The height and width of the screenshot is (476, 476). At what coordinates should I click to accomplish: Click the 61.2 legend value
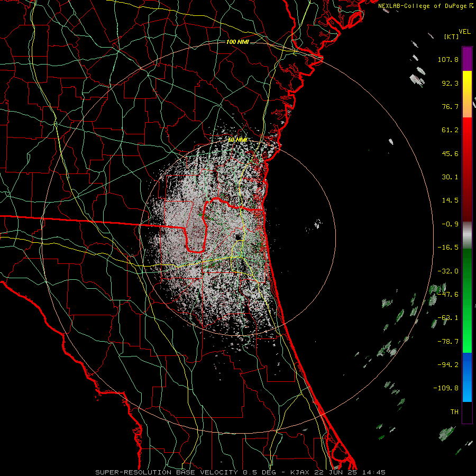pos(450,130)
